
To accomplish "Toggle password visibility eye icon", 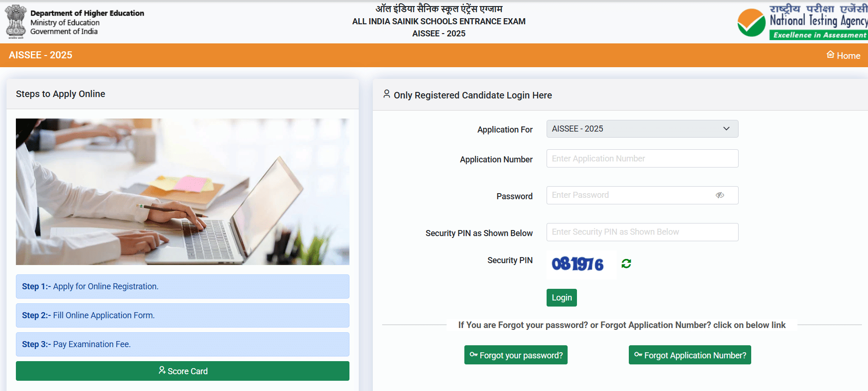I will 719,195.
